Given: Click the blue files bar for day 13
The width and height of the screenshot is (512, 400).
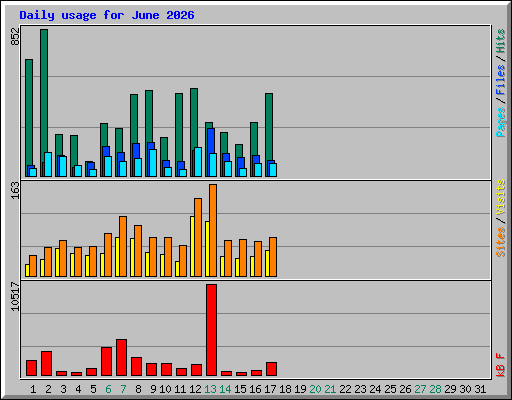Looking at the screenshot, I should click(211, 141).
